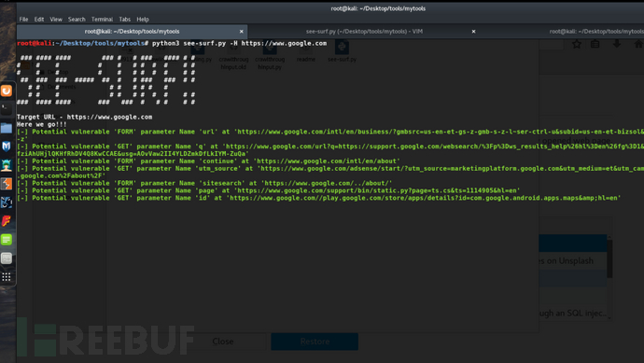
Task: Select the first root@kali mytools tab
Action: point(132,32)
